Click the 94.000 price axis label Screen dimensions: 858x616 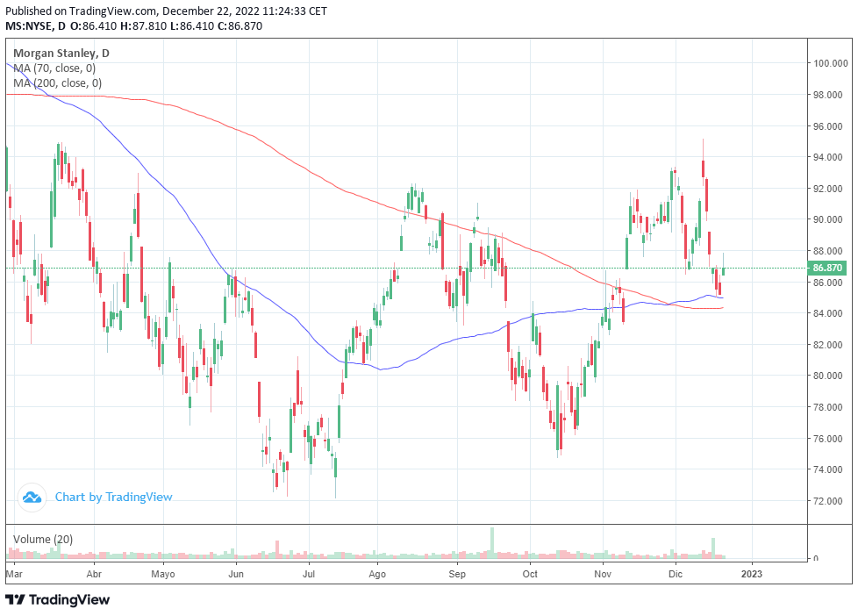tap(828, 157)
